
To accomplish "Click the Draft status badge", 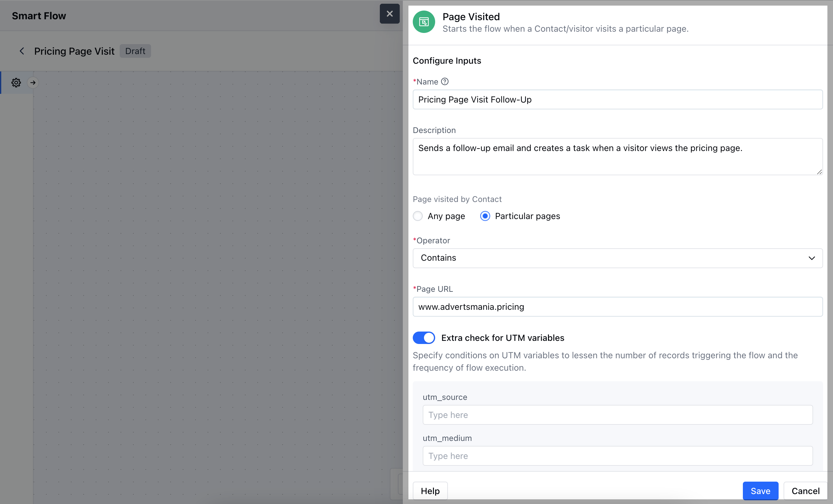I will coord(135,51).
